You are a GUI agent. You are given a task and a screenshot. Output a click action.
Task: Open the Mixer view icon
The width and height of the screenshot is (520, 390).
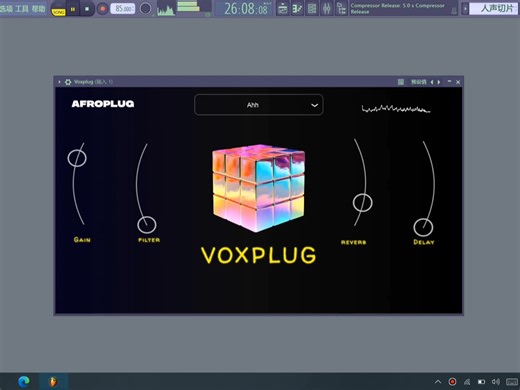point(327,8)
